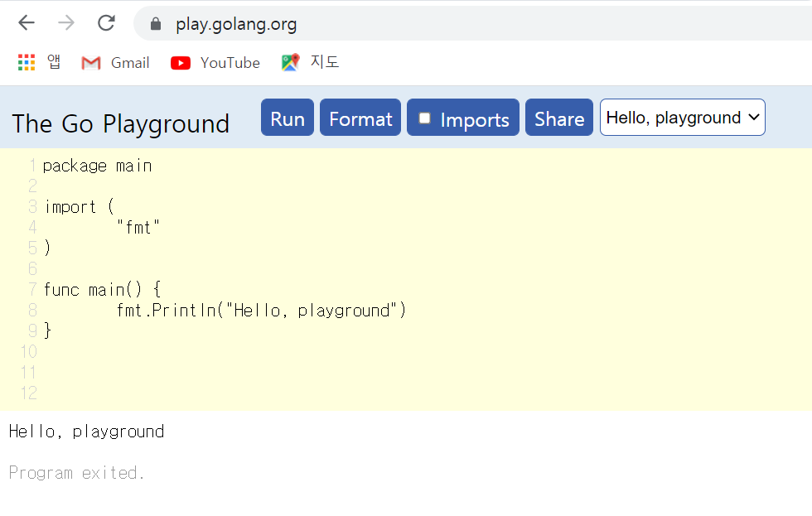Click the closing parenthesis on line 5
Image resolution: width=812 pixels, height=516 pixels.
click(48, 248)
